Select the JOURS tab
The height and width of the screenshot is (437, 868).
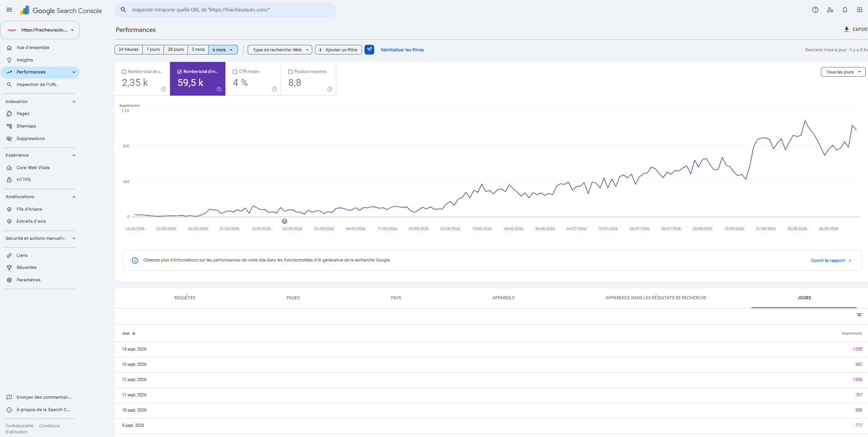pyautogui.click(x=804, y=298)
